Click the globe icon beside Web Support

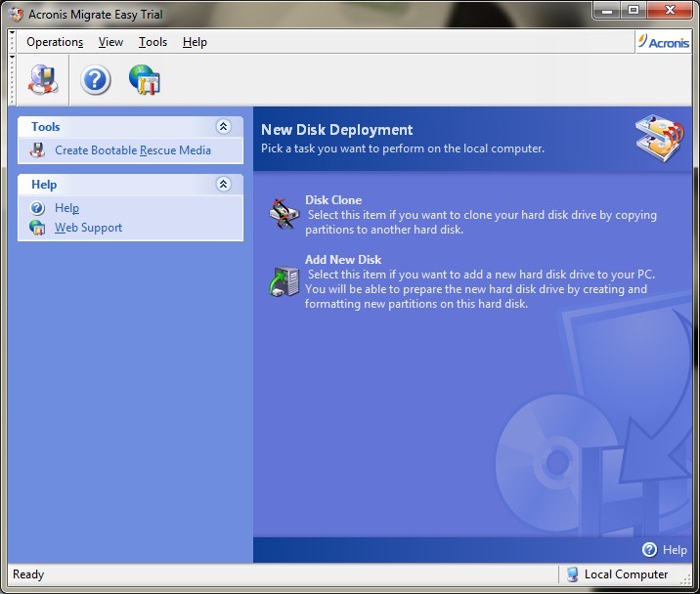point(38,228)
